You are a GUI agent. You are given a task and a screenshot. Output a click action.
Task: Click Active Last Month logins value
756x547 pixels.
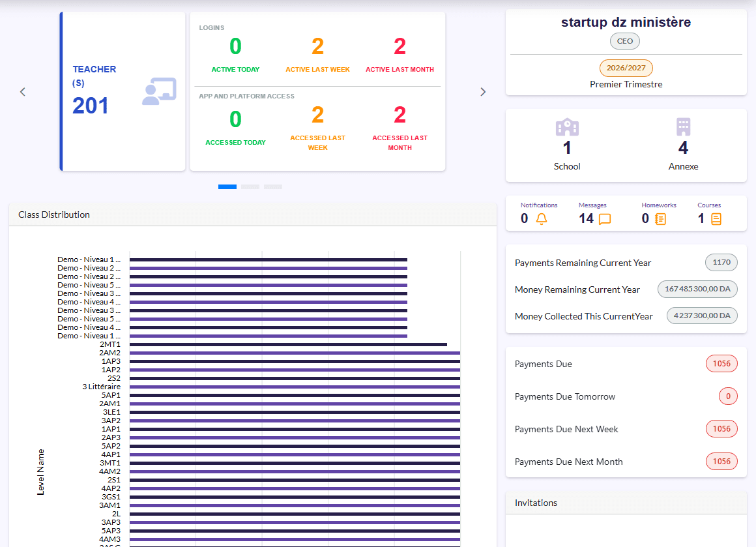(x=400, y=47)
